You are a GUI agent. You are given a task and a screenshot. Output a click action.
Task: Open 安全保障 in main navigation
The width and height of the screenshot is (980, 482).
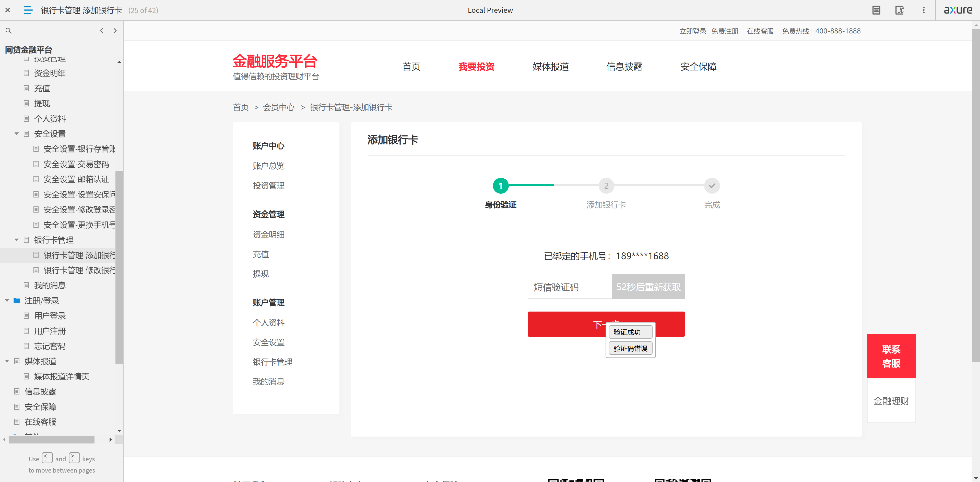(x=698, y=67)
